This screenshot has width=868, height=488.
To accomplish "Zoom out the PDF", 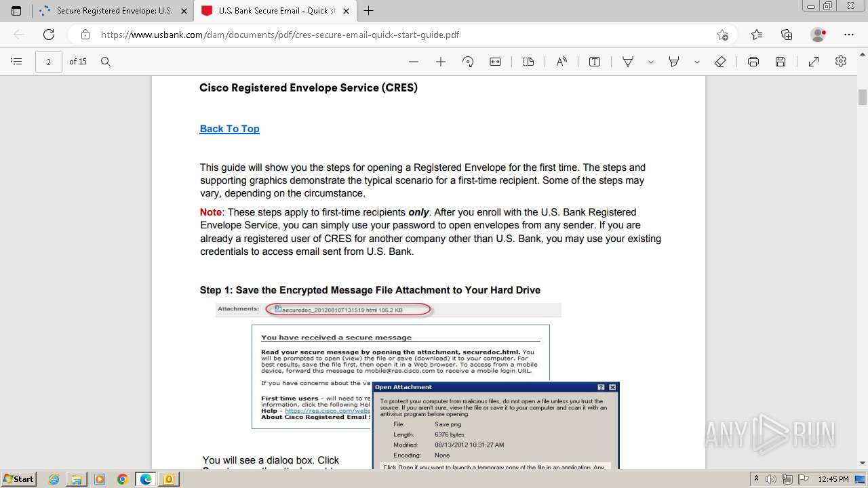I will point(414,62).
